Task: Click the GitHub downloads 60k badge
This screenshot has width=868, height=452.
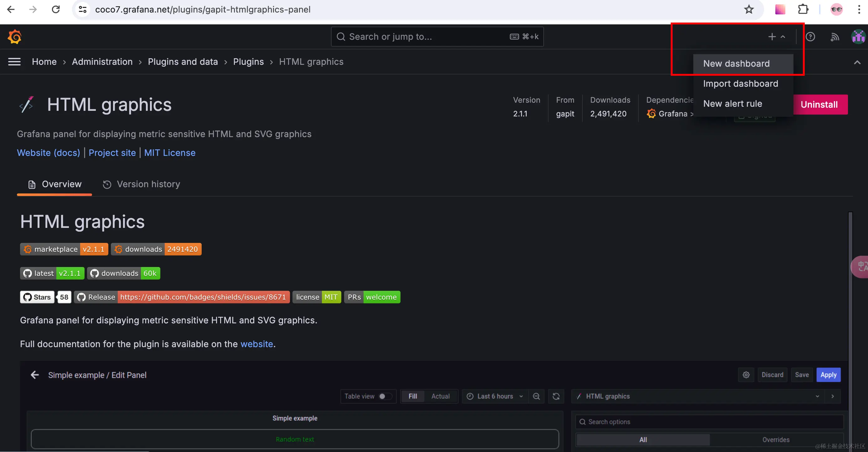Action: tap(124, 273)
